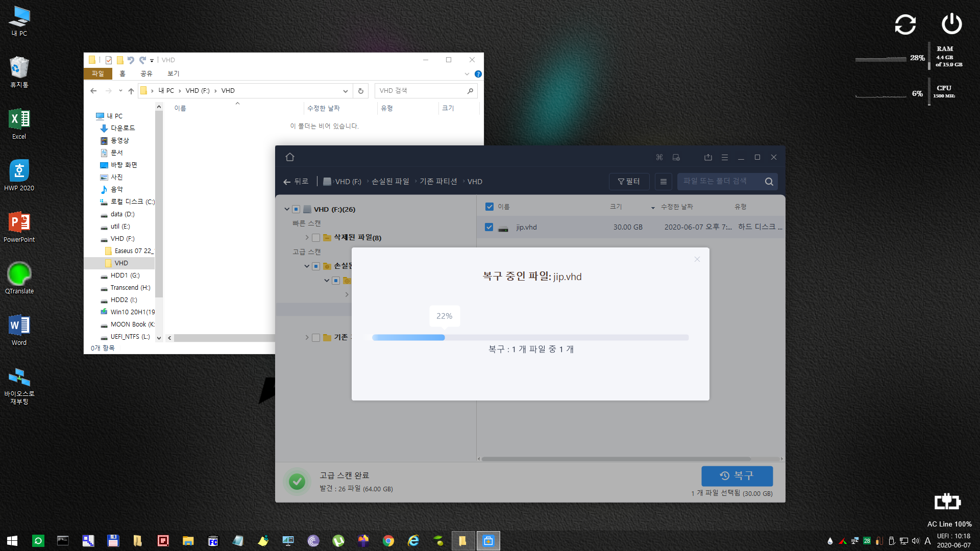Open QTranslate desktop shortcut
The image size is (980, 551).
pyautogui.click(x=19, y=279)
